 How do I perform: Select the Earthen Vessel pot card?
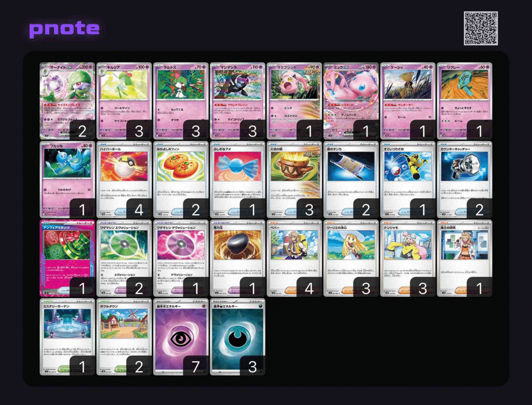pyautogui.click(x=294, y=180)
